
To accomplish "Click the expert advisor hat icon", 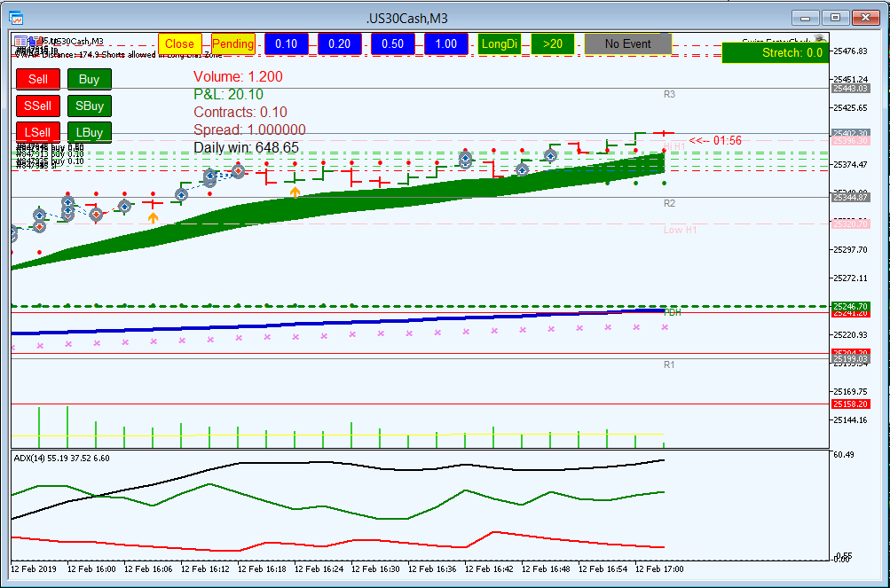I will 820,39.
